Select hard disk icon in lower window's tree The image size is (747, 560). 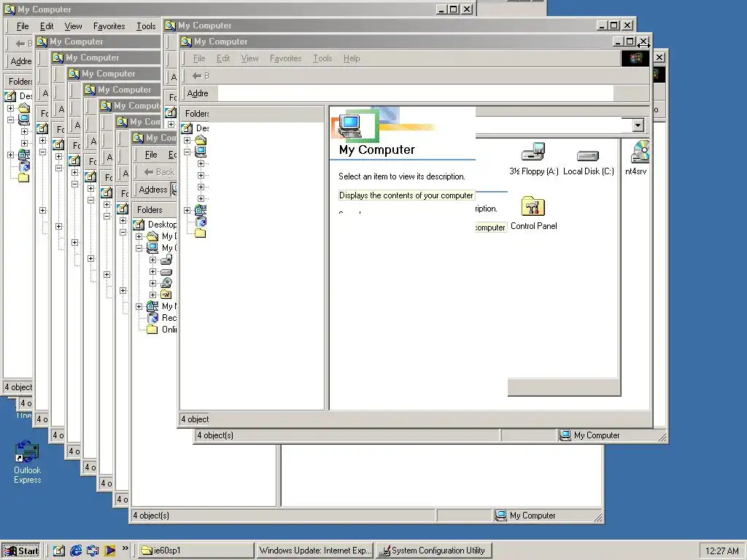coord(166,272)
